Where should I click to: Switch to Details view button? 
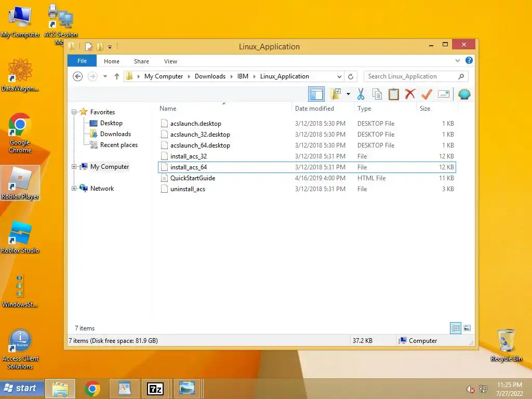tap(456, 328)
